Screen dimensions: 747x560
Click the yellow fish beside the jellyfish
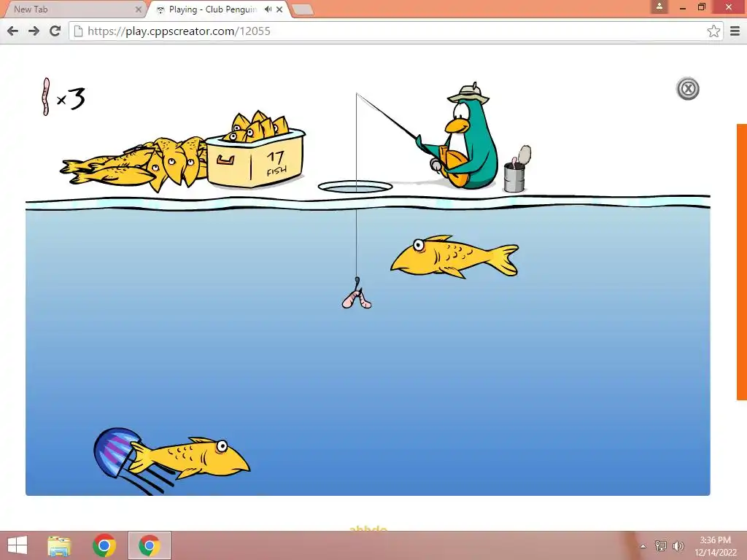[190, 458]
